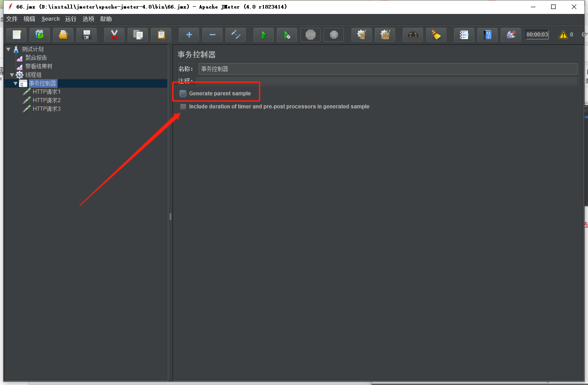Click the Cut scissors icon

pos(114,35)
